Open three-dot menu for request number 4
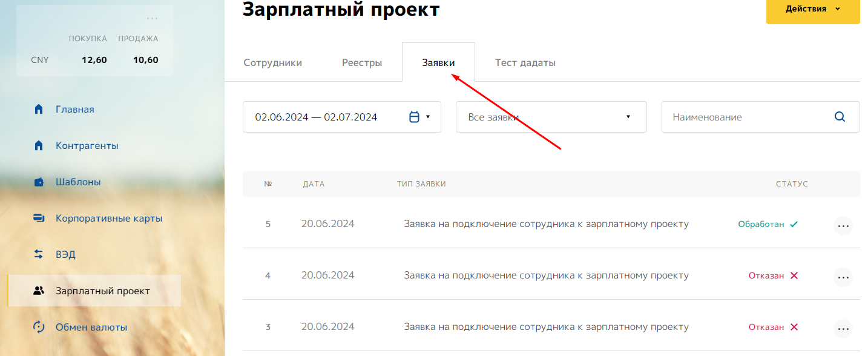 [843, 277]
